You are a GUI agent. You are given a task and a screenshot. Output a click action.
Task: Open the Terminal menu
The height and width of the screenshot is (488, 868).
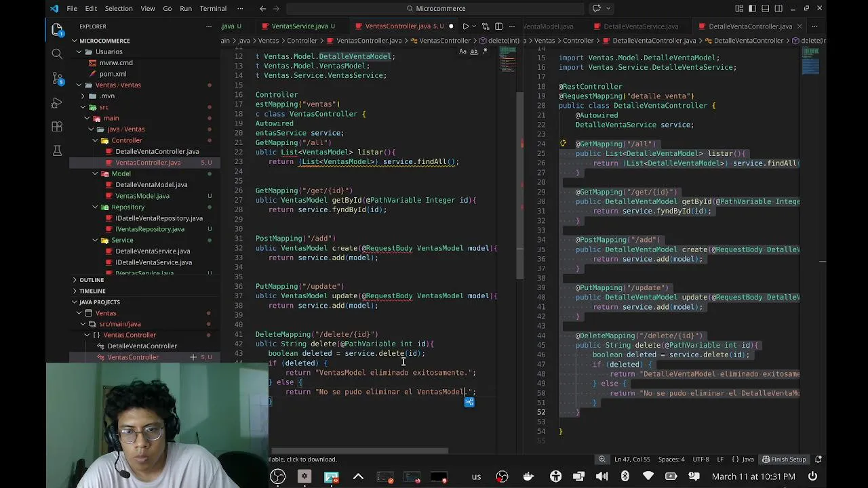point(213,8)
